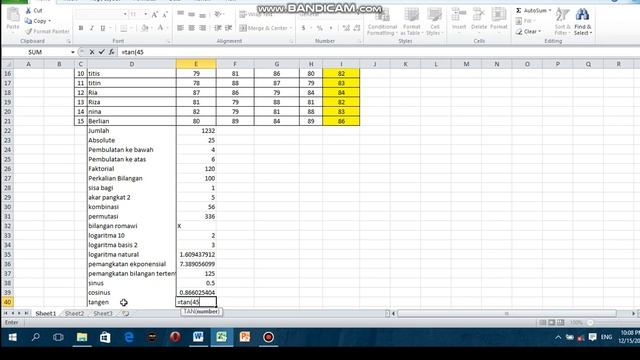Screen dimensions: 640x360
Task: Open the Clear dropdown in Editing
Action: [x=528, y=31]
